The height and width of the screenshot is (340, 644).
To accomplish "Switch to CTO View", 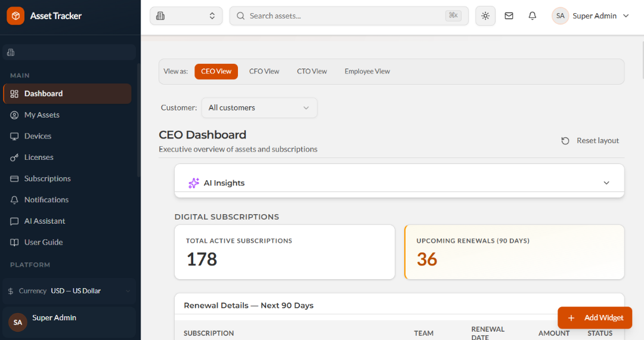I will (312, 72).
